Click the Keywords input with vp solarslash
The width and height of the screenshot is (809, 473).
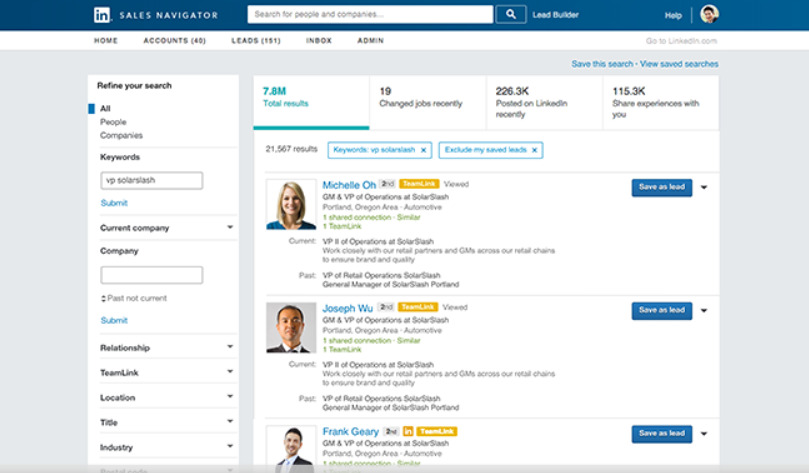152,180
